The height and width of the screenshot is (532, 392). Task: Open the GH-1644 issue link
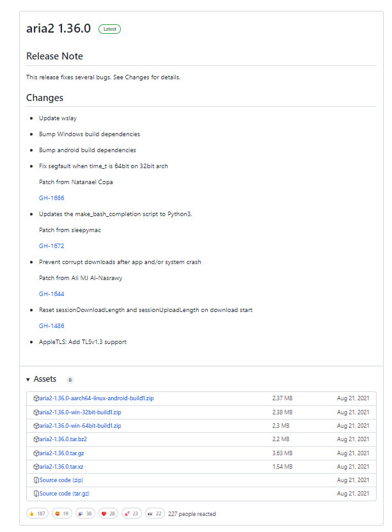coord(51,294)
